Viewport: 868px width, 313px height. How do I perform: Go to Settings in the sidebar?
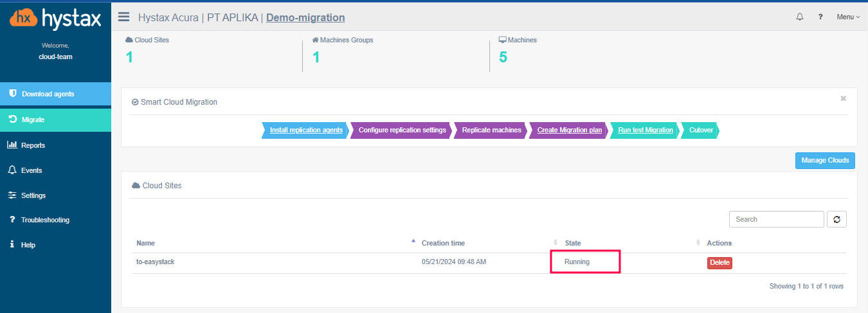(x=33, y=195)
